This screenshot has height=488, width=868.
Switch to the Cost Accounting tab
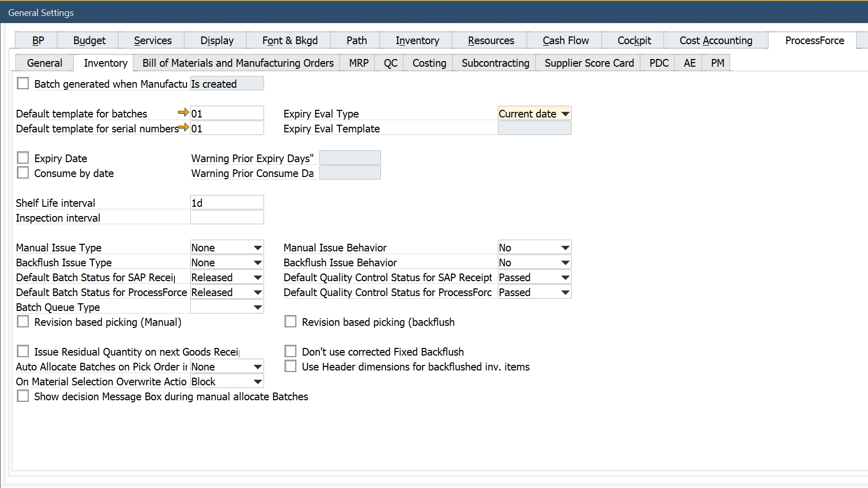point(715,40)
